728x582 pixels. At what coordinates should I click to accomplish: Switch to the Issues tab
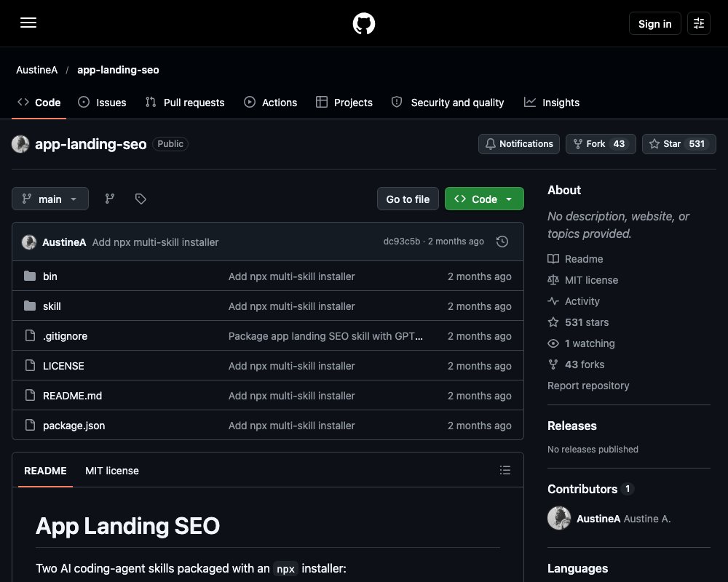102,103
